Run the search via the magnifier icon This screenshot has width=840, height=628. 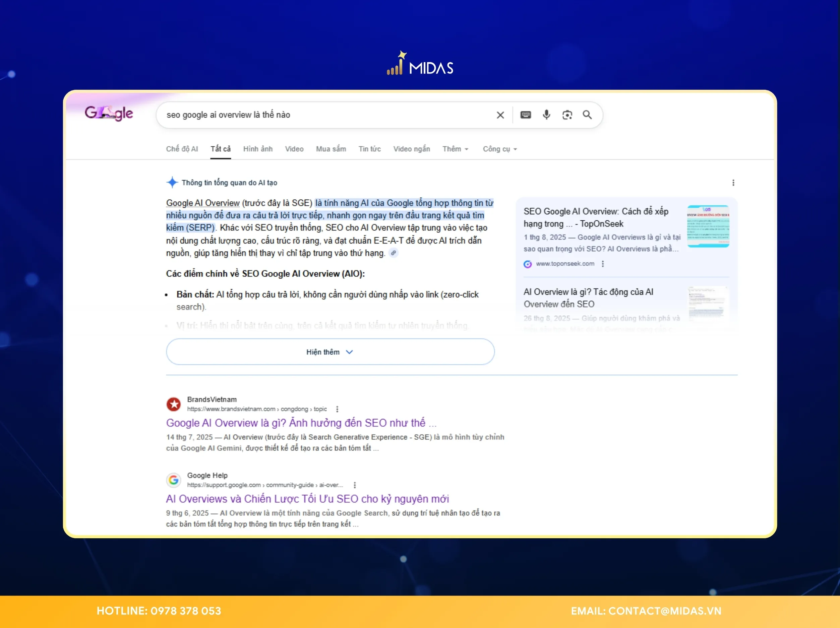point(587,115)
